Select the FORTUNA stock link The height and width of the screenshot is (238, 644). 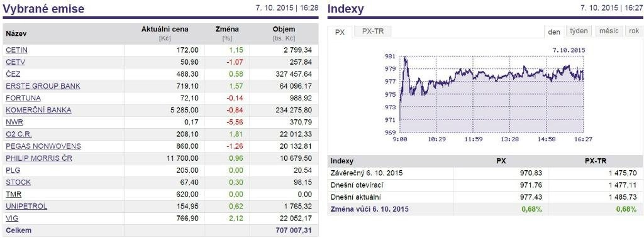click(x=23, y=98)
